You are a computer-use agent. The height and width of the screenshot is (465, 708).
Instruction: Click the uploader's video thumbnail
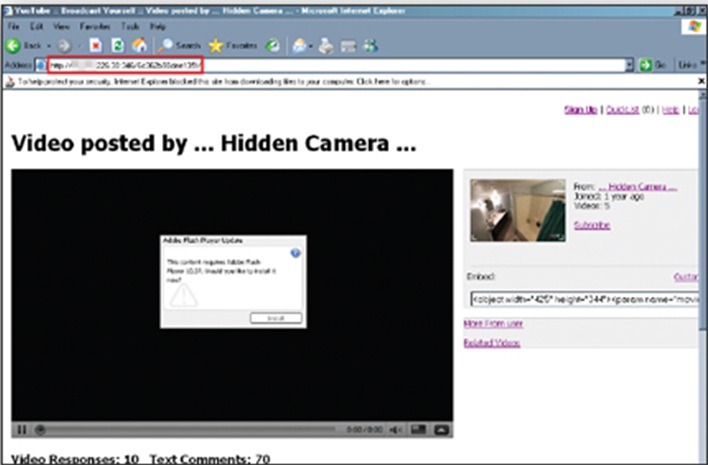[x=517, y=210]
